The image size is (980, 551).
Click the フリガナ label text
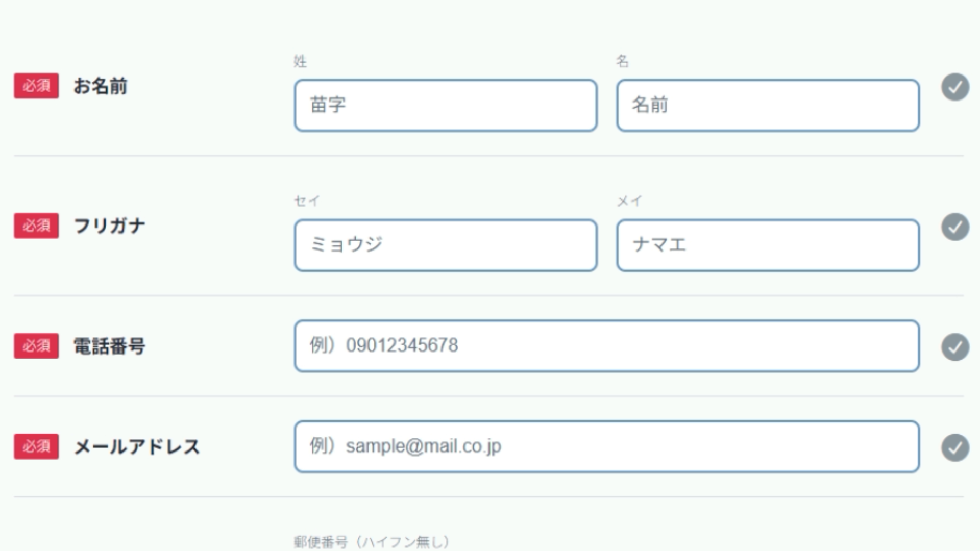[110, 226]
